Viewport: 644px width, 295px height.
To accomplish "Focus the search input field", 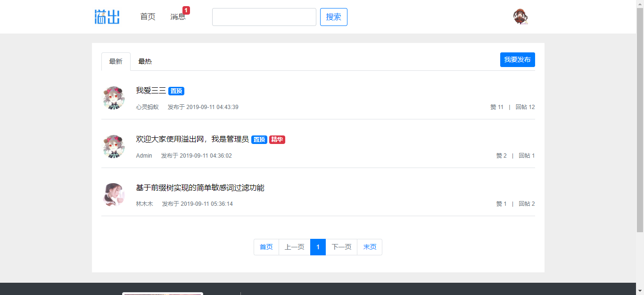I will click(x=264, y=17).
